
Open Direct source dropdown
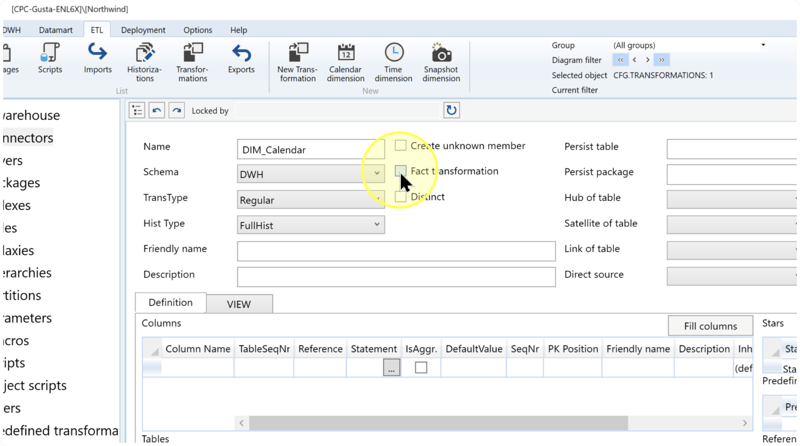(732, 276)
